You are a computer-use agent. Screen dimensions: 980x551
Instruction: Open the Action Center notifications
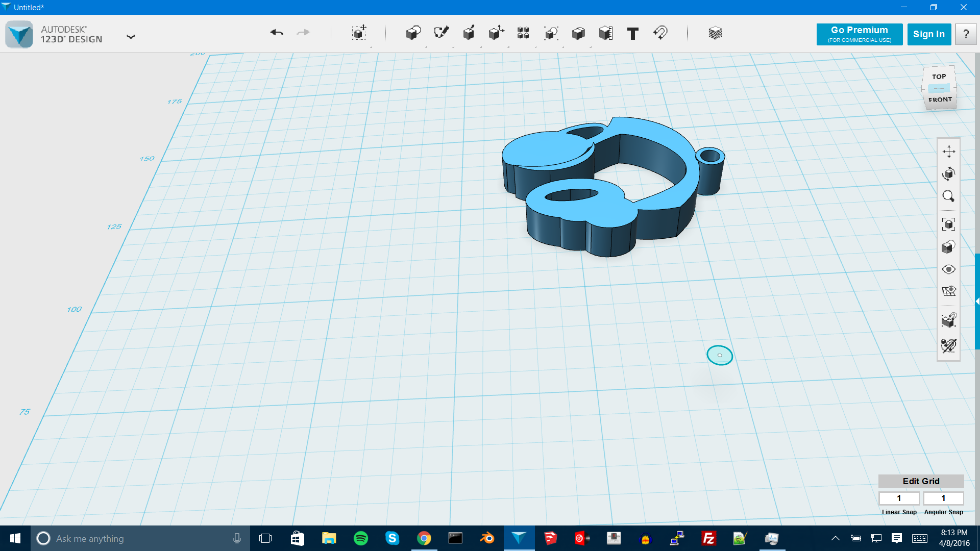[x=897, y=538]
